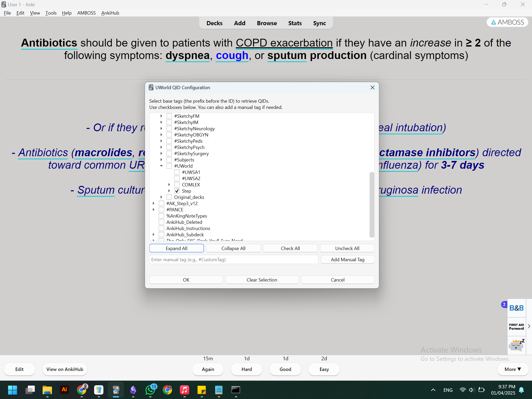The height and width of the screenshot is (399, 532).
Task: Check the #UWSA1 checkbox
Action: [x=177, y=172]
